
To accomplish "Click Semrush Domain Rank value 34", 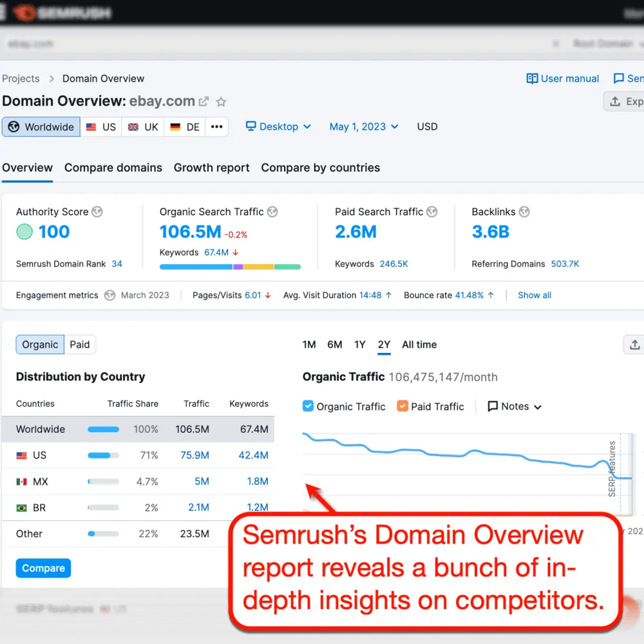I will point(117,264).
